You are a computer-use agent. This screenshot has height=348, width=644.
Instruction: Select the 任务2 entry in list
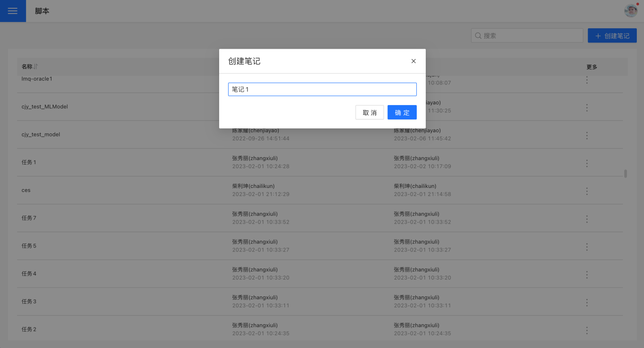[x=29, y=329]
